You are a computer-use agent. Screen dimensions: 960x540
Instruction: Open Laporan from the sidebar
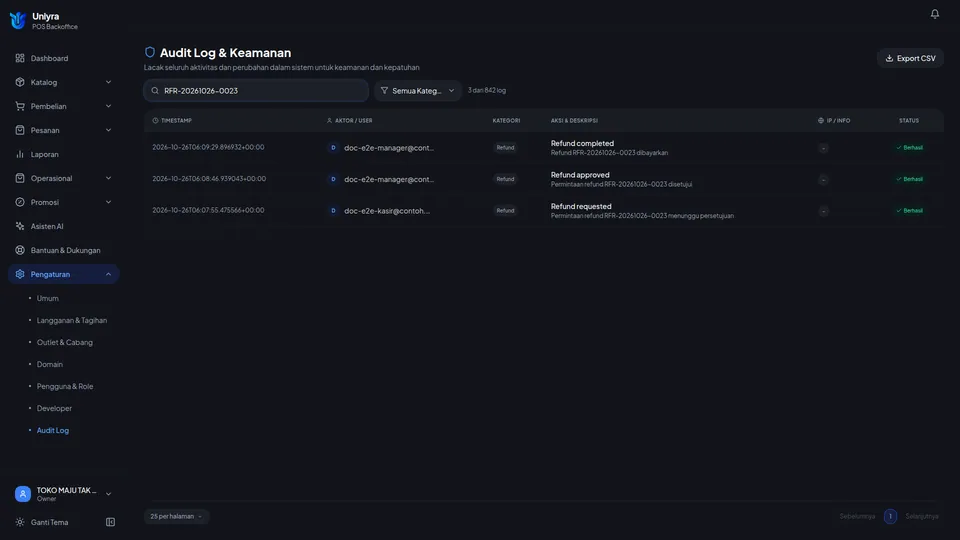pos(45,154)
